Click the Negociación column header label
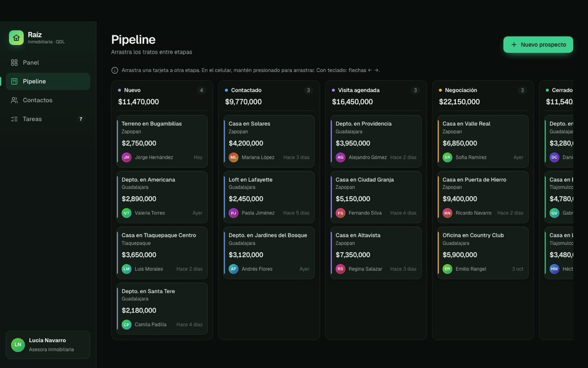Viewport: 588px width, 368px height. [x=461, y=90]
